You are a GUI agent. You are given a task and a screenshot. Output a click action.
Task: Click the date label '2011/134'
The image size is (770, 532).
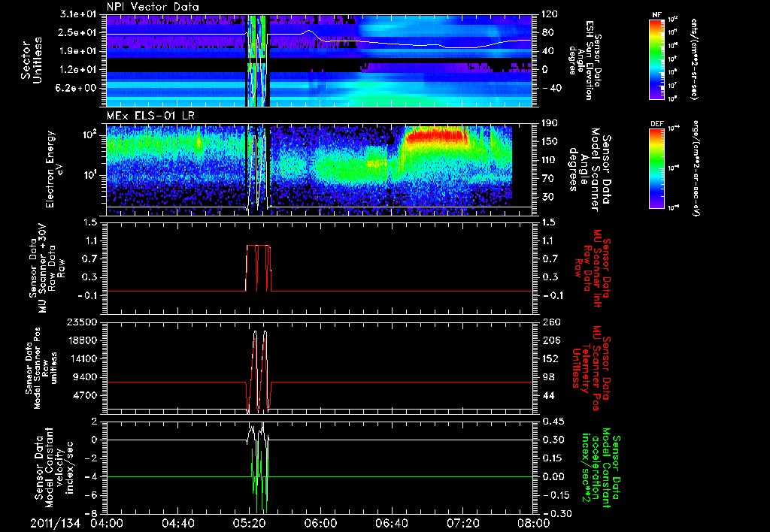coord(55,523)
